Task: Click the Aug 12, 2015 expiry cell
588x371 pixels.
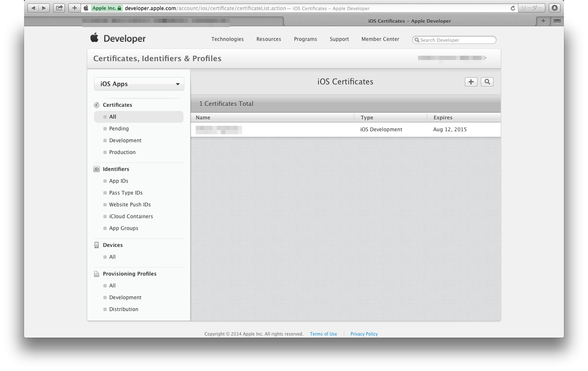Action: [450, 130]
